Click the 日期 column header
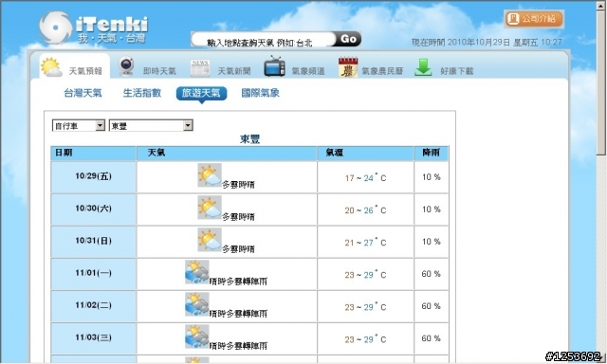Viewport: 607px width, 364px height. (93, 153)
